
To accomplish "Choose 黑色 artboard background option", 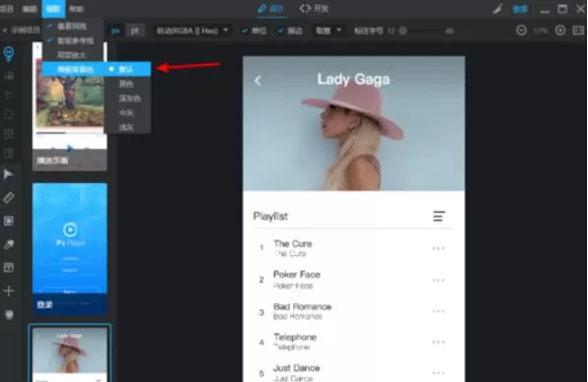I will point(128,84).
